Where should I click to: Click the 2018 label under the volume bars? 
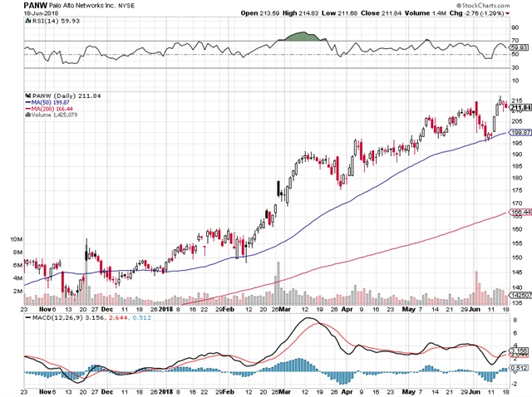point(166,309)
